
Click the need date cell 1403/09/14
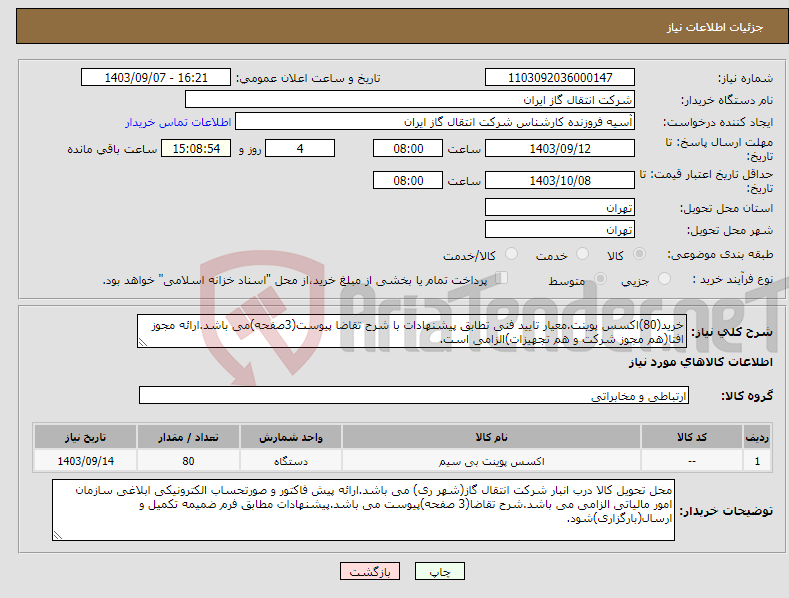[x=86, y=461]
